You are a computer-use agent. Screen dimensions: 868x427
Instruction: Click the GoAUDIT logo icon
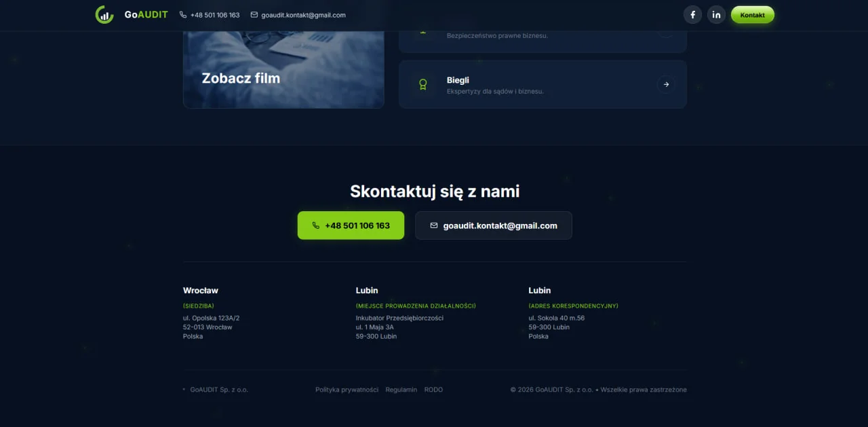click(104, 14)
